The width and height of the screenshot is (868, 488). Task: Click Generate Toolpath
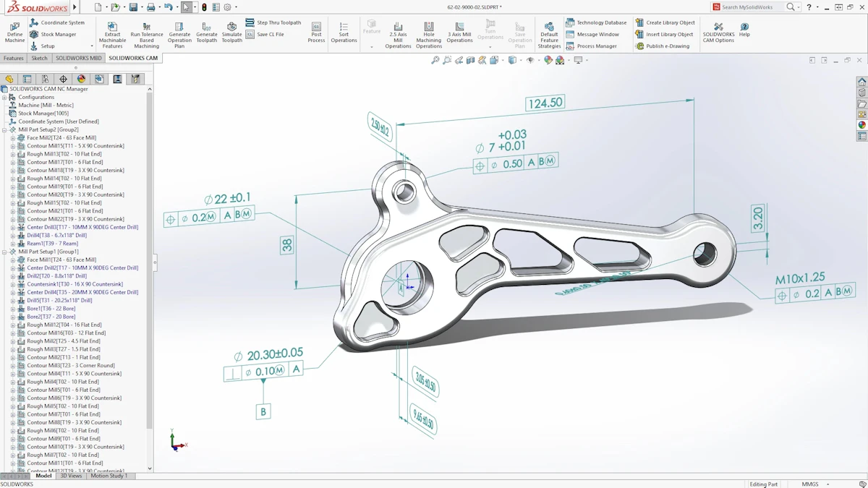[206, 32]
